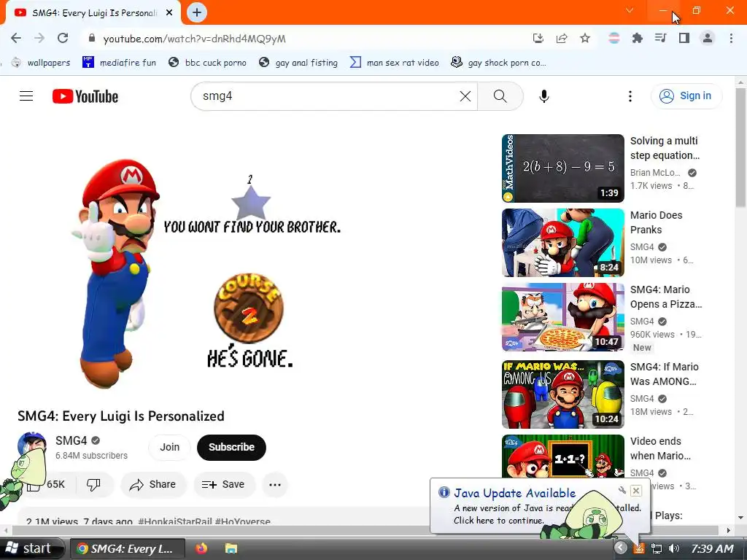Image resolution: width=747 pixels, height=560 pixels.
Task: Click the 7:39 AM clock
Action: tap(712, 548)
